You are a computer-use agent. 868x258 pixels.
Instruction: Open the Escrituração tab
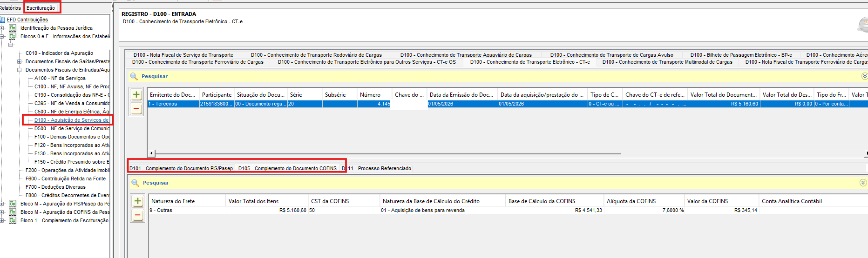click(41, 8)
